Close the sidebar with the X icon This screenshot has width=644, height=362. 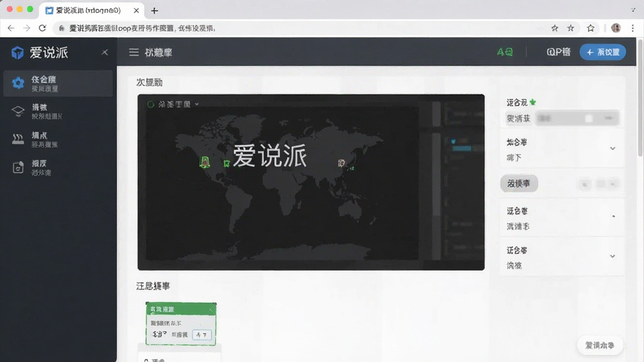(105, 52)
